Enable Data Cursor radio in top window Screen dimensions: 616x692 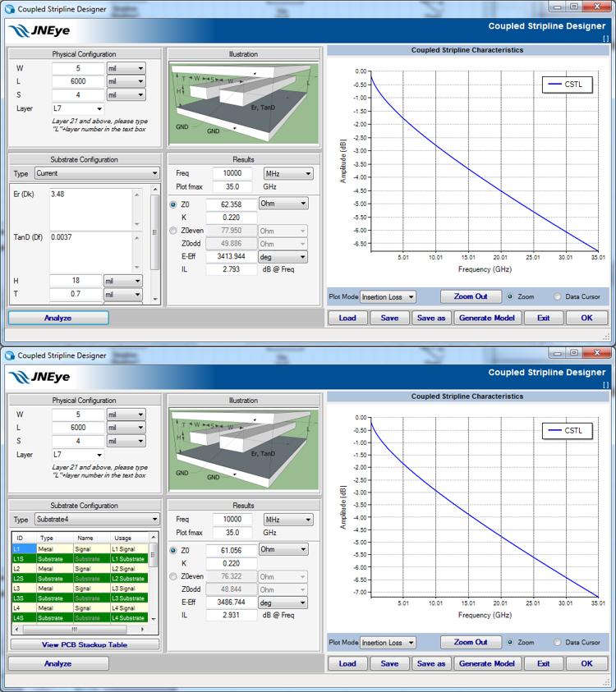coord(558,296)
